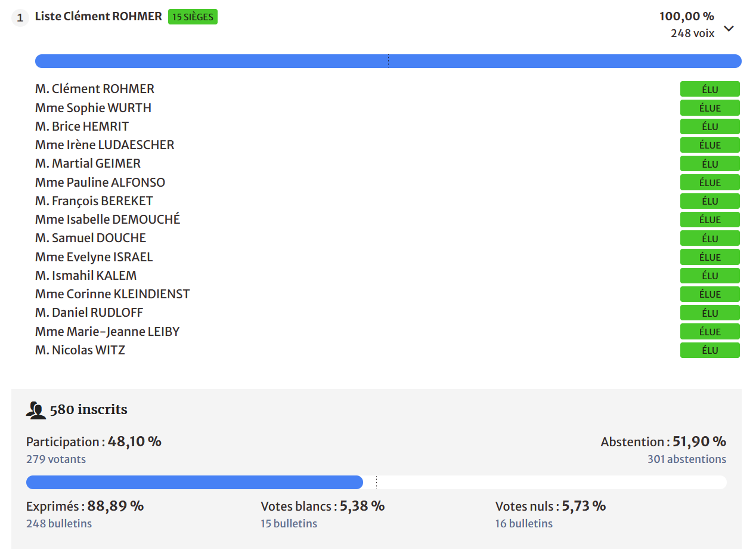Click the green 15 SIÈGES badge
This screenshot has height=556, width=756.
tap(193, 17)
